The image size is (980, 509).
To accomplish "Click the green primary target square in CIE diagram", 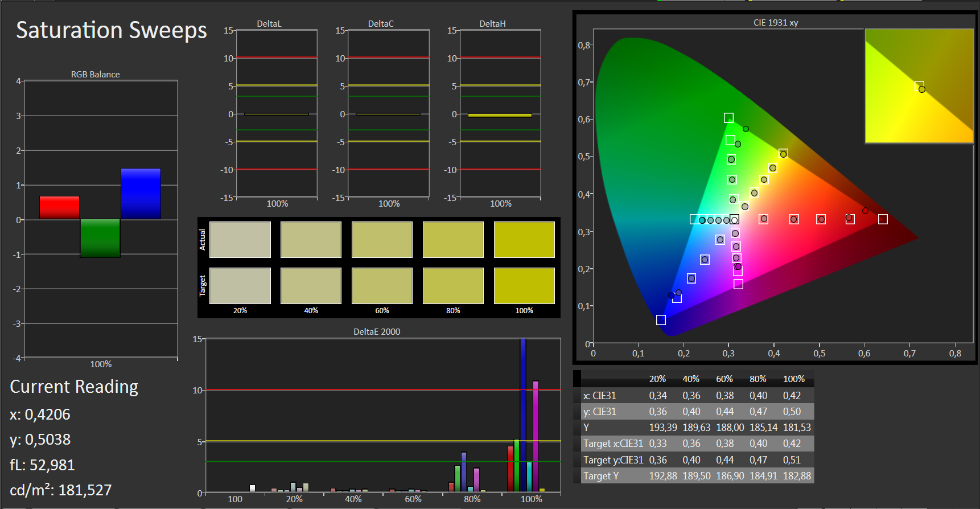I will pos(728,118).
